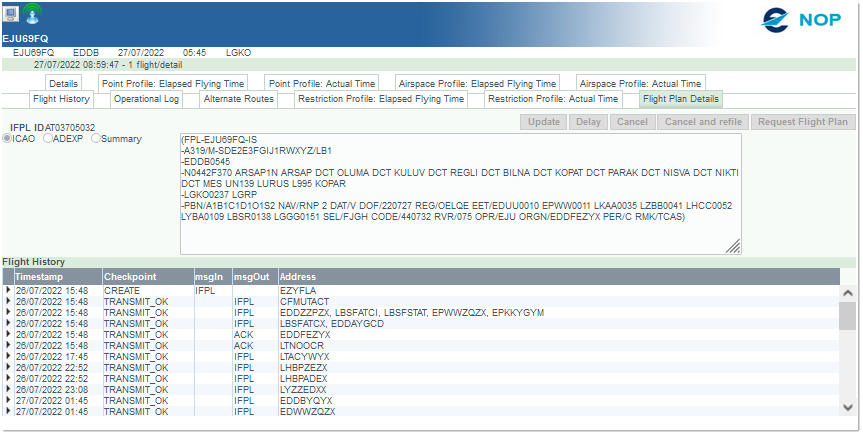Expand the row addressed to LTNOOCR
This screenshot has height=435, width=863.
(x=8, y=345)
